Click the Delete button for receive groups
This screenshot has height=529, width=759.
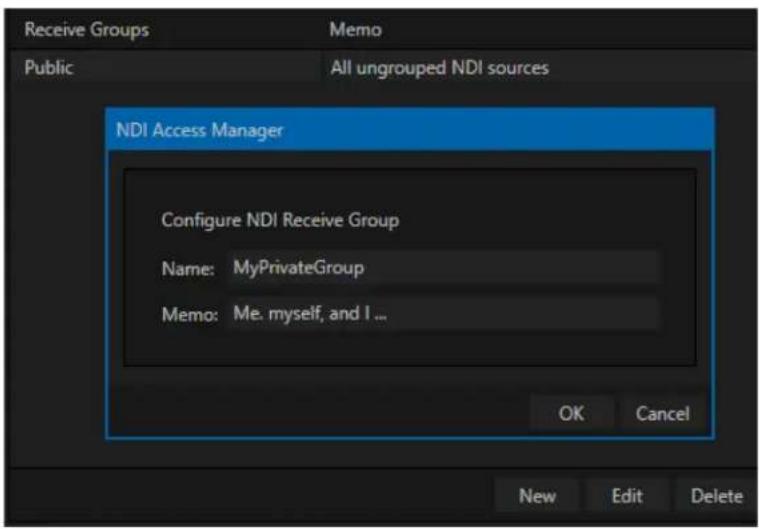click(x=717, y=496)
